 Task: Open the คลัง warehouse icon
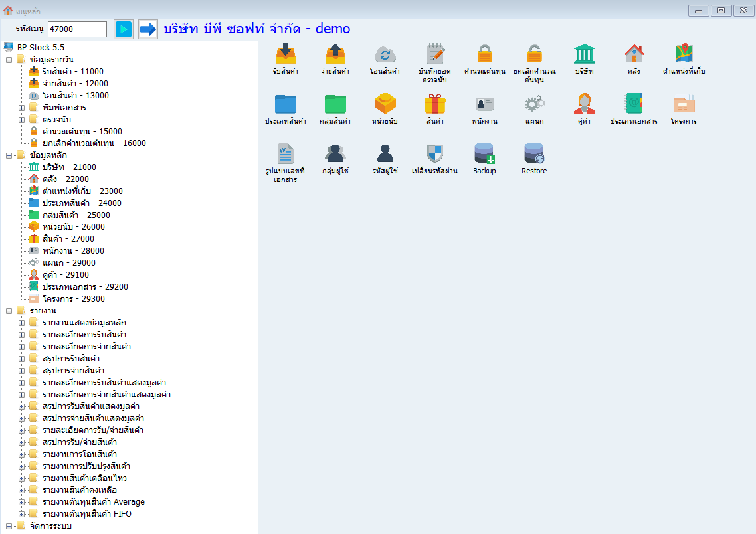coord(634,54)
